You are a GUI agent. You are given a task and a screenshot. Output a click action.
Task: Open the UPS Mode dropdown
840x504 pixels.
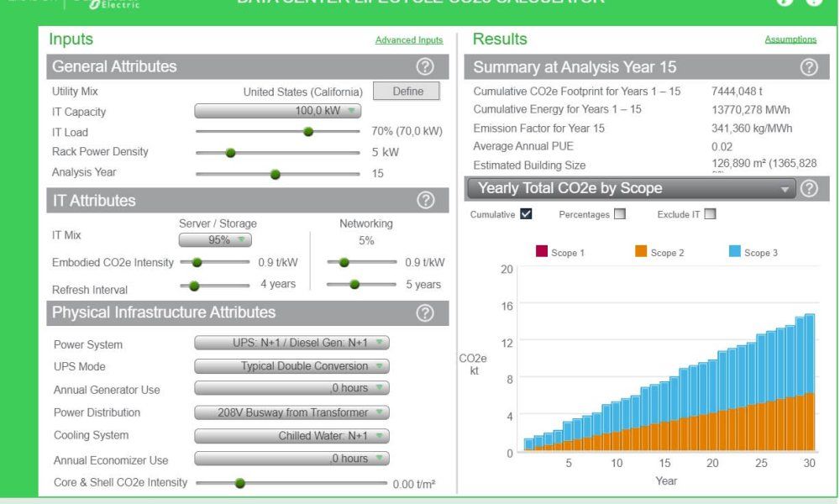point(290,366)
